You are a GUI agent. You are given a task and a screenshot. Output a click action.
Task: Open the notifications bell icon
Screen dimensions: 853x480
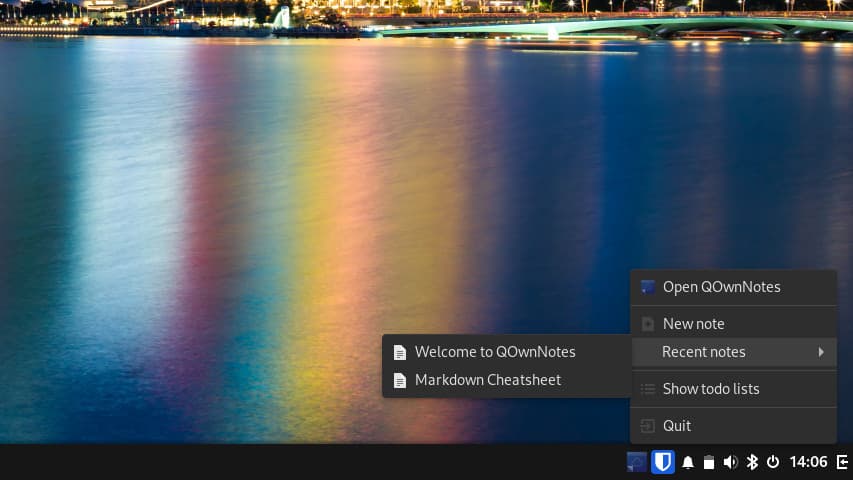[x=688, y=462]
